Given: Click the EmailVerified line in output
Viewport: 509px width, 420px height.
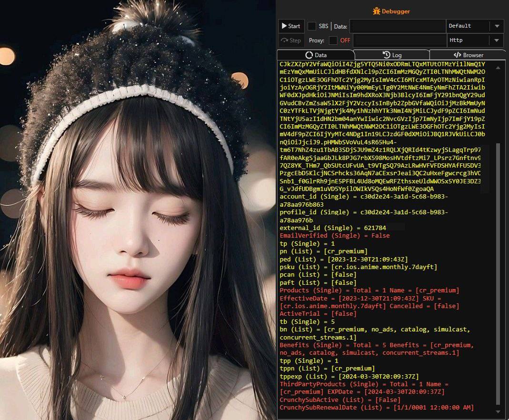Looking at the screenshot, I should coord(334,236).
